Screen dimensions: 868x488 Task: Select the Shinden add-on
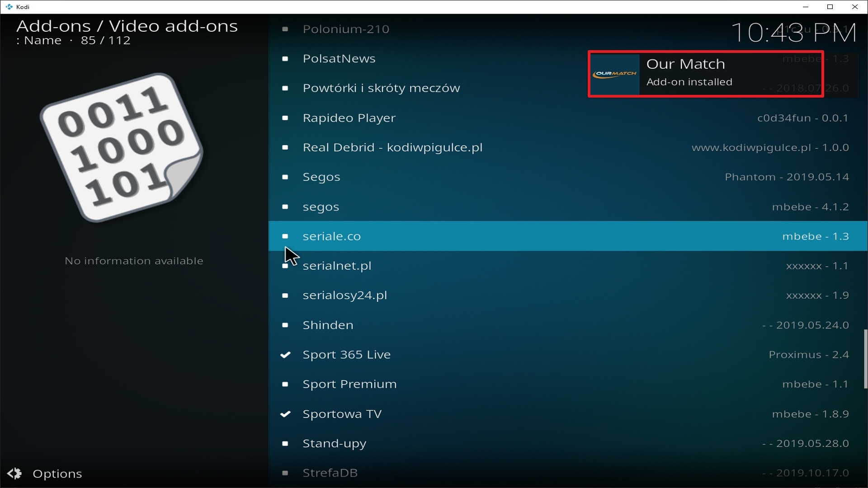tap(568, 325)
